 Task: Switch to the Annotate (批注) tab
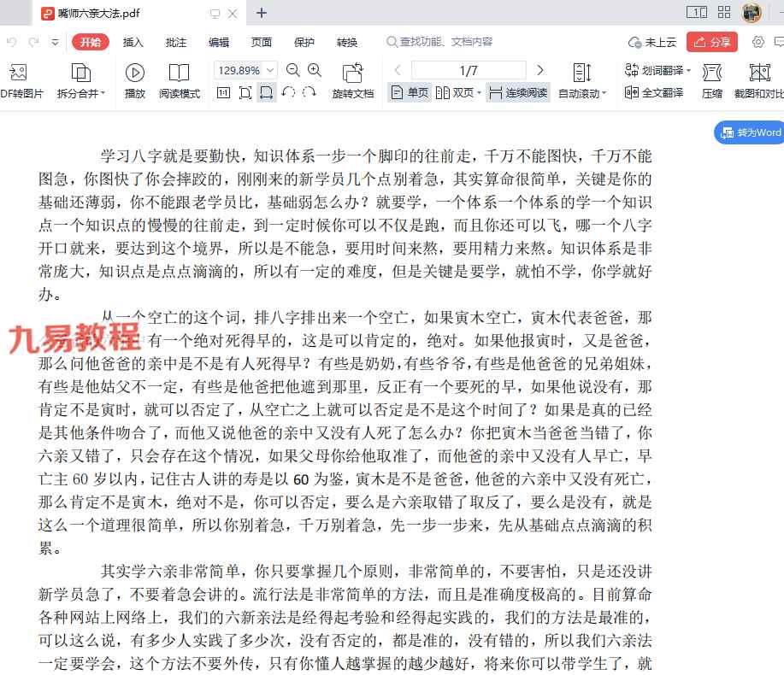coord(175,42)
